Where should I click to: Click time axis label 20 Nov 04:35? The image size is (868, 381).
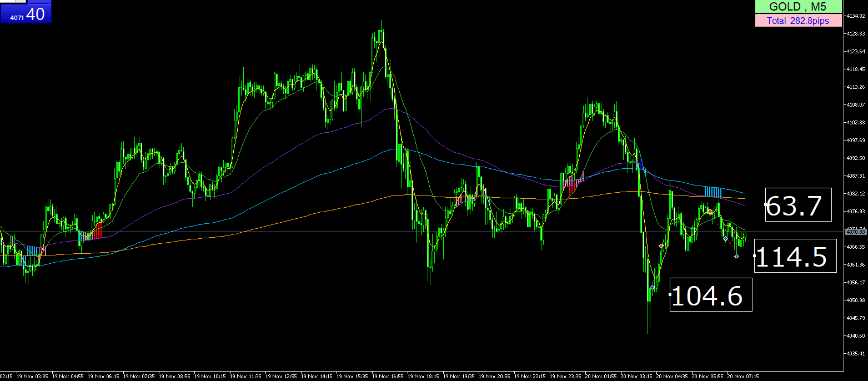point(672,376)
